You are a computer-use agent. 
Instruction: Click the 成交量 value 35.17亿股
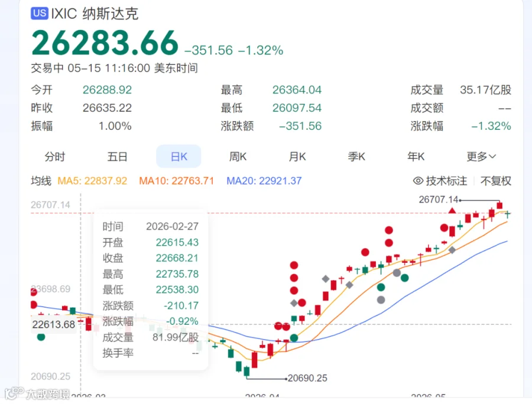coord(485,90)
